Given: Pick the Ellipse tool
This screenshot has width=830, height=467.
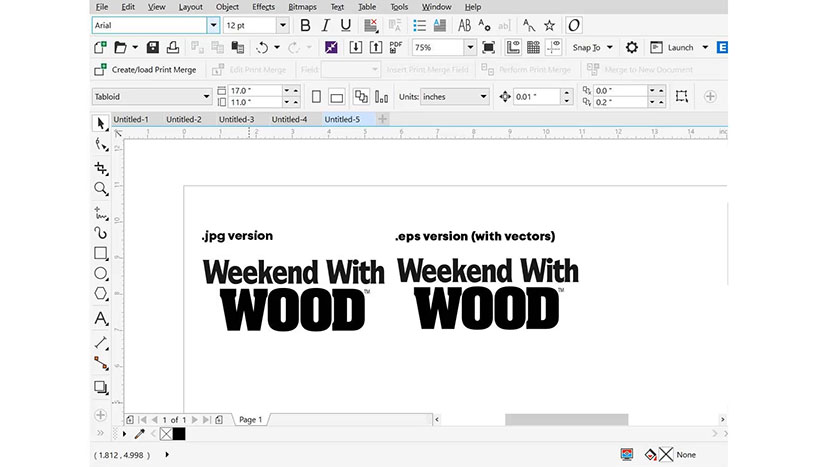Looking at the screenshot, I should [101, 273].
